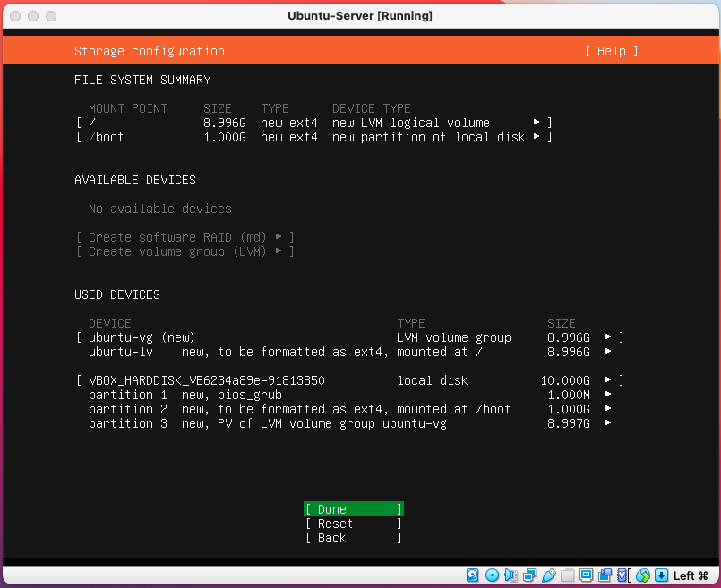Choose the Reset button
The height and width of the screenshot is (588, 721).
[x=354, y=524]
